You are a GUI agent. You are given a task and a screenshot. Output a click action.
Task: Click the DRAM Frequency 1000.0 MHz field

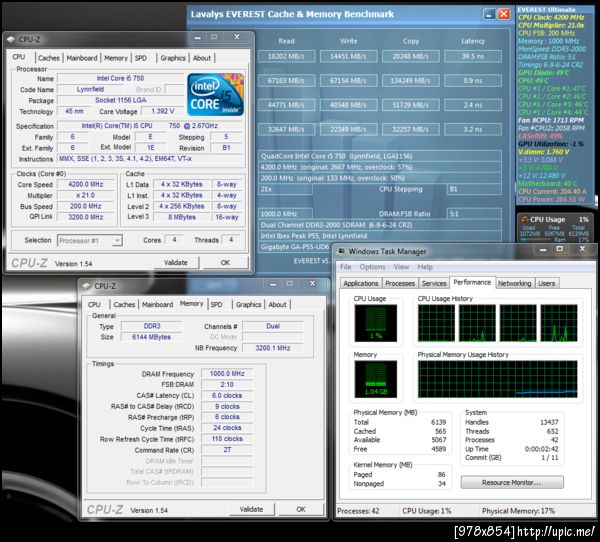(x=227, y=374)
